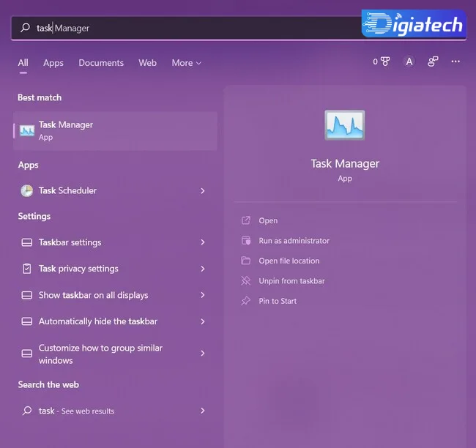Click the feedback people icon
The width and height of the screenshot is (476, 448).
tap(433, 61)
